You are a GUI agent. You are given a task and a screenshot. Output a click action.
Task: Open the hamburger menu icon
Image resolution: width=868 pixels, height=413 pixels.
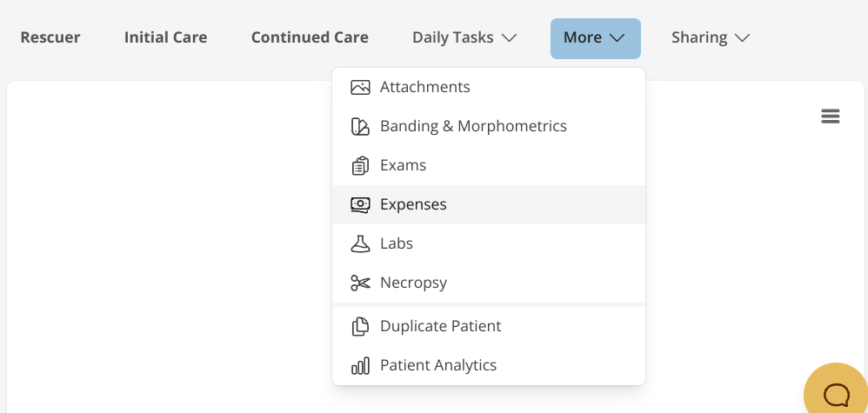pyautogui.click(x=831, y=117)
